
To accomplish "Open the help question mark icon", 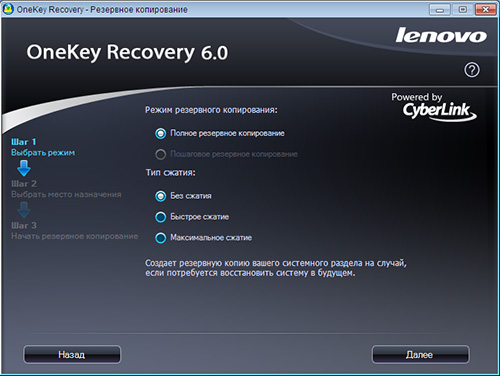I will (x=472, y=70).
